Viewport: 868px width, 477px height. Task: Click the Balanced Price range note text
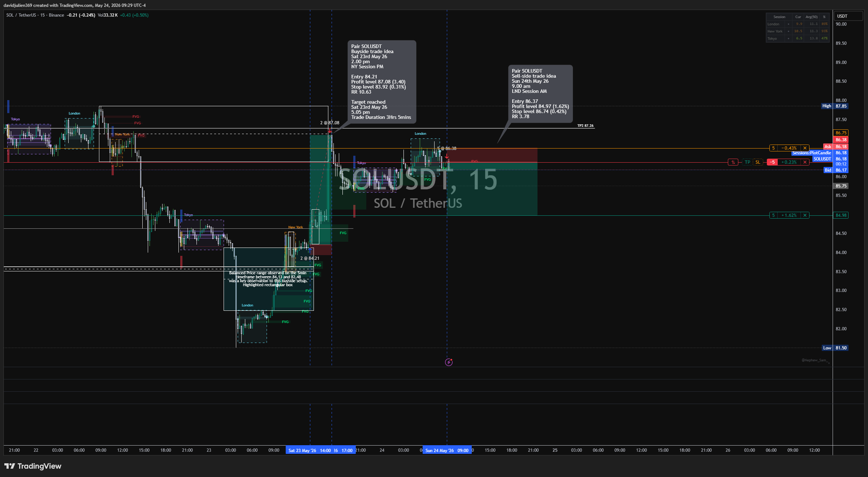click(268, 279)
